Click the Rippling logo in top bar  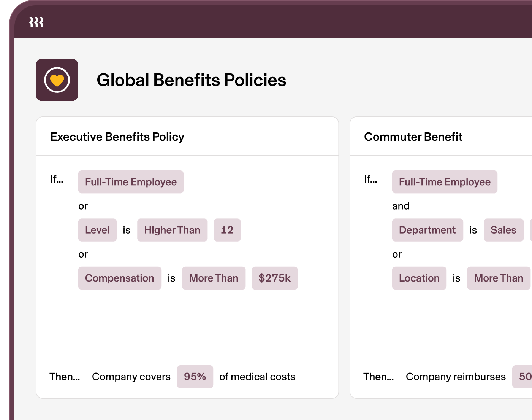coord(36,22)
